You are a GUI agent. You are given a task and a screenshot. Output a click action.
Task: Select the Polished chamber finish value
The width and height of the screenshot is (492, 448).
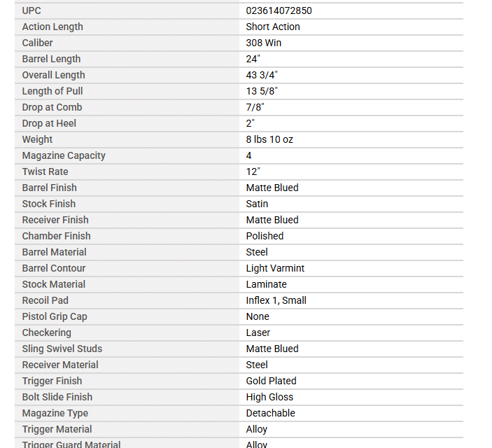(265, 236)
